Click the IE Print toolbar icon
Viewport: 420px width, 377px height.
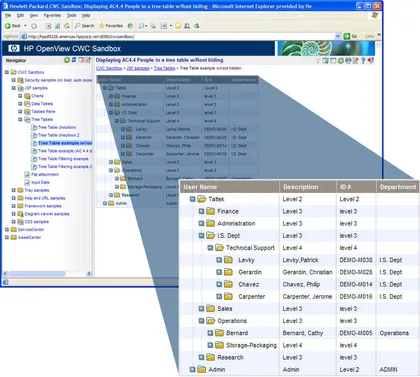click(153, 26)
